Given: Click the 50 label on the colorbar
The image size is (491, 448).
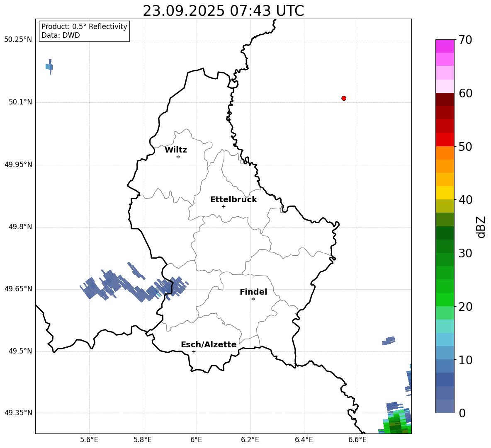Looking at the screenshot, I should pyautogui.click(x=465, y=147).
